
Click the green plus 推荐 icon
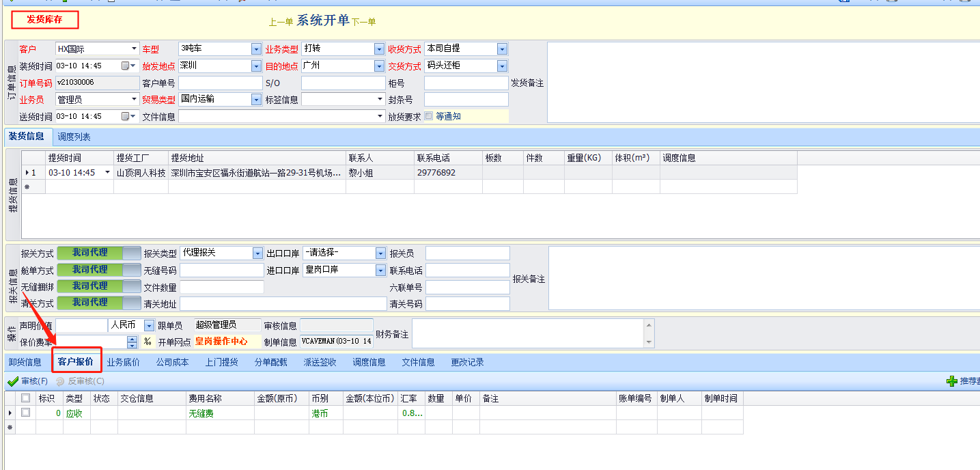[x=951, y=381]
